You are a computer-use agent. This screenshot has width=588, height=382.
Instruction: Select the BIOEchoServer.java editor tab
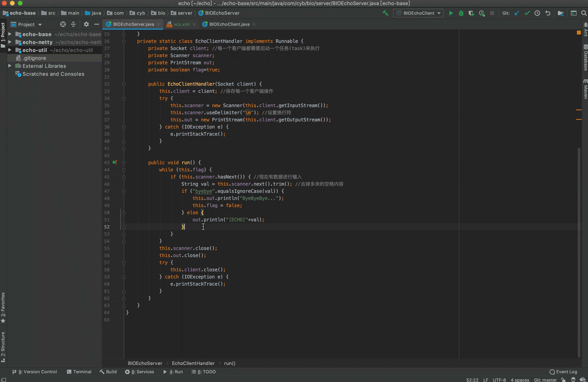click(x=133, y=24)
